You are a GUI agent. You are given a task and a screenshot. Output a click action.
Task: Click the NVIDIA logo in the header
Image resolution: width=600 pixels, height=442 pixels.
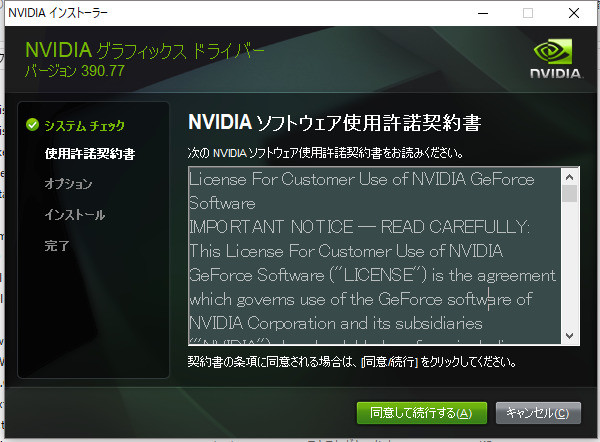click(x=557, y=59)
